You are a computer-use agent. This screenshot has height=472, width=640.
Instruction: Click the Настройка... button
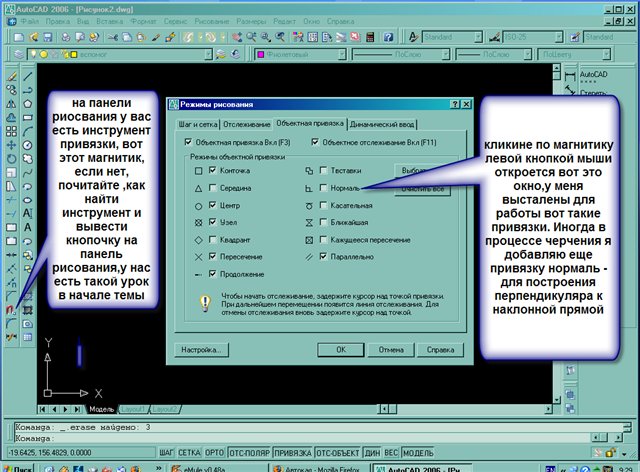coord(199,350)
